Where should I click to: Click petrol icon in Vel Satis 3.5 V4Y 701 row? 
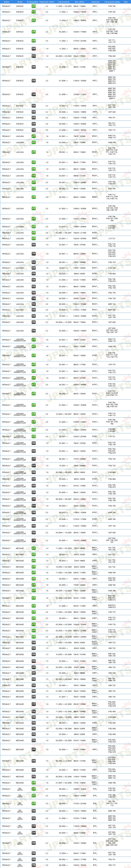[x=34, y=803]
